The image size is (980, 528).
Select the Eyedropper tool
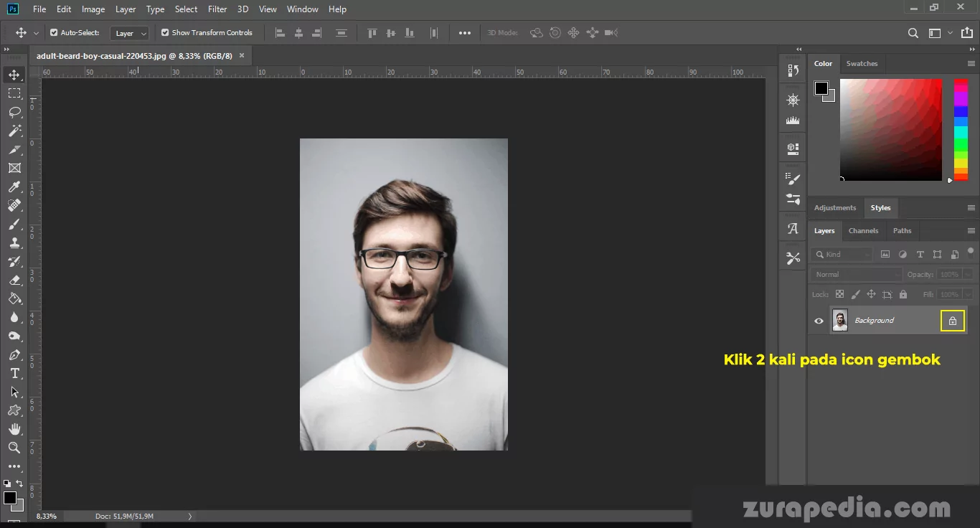click(x=14, y=187)
